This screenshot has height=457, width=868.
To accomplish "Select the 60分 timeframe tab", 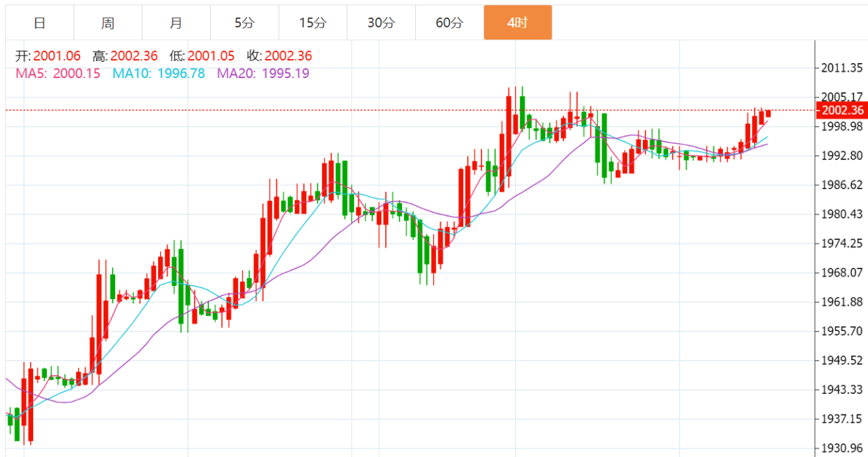I will (450, 22).
